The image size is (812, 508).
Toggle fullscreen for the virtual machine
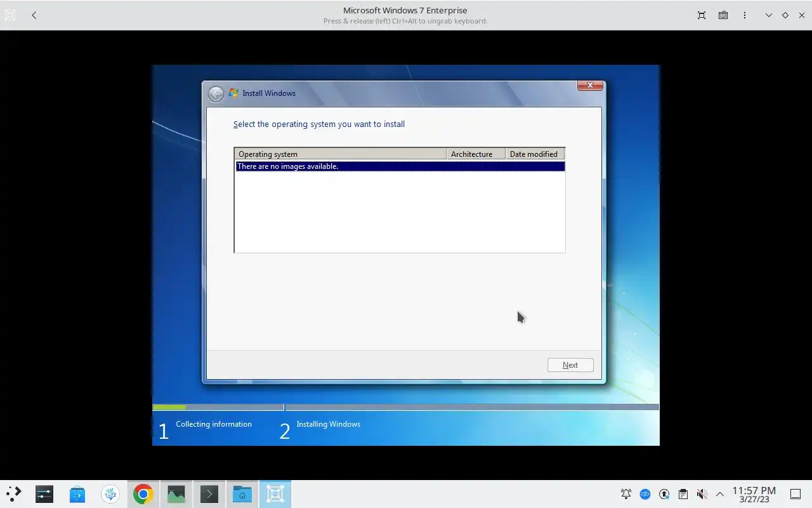pyautogui.click(x=702, y=15)
